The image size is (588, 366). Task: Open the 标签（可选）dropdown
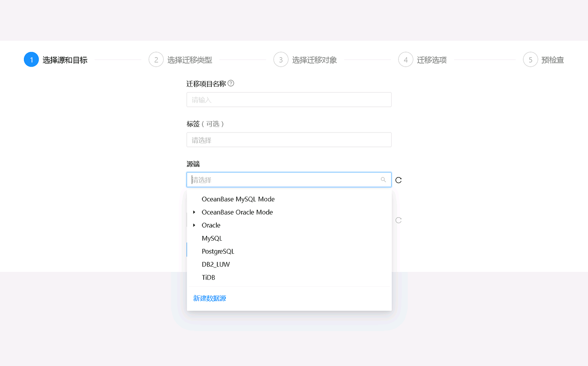pyautogui.click(x=289, y=139)
